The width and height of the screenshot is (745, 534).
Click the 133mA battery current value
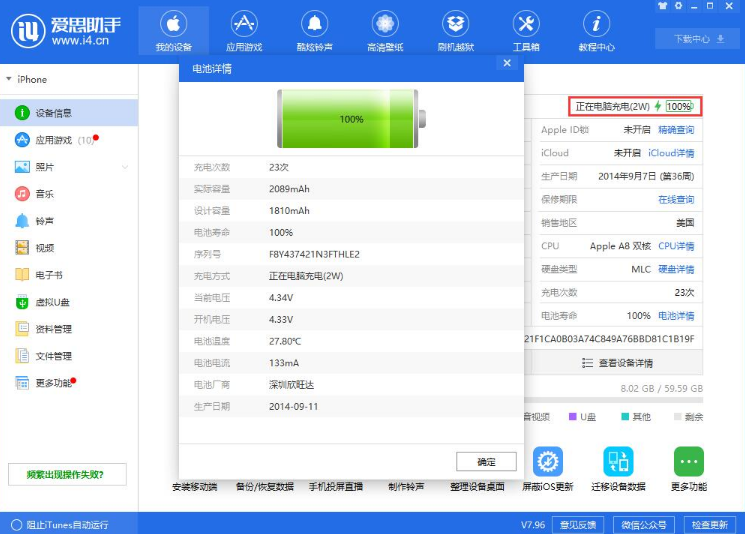pos(284,363)
